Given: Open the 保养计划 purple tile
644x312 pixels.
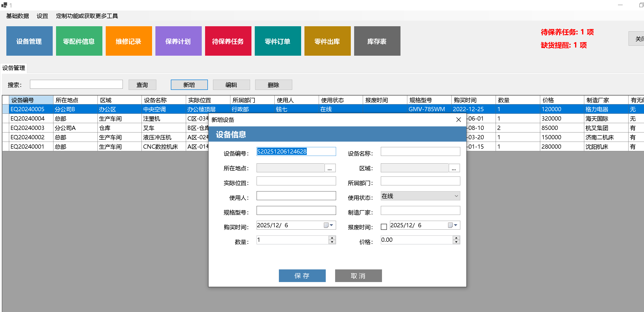Looking at the screenshot, I should [x=178, y=41].
